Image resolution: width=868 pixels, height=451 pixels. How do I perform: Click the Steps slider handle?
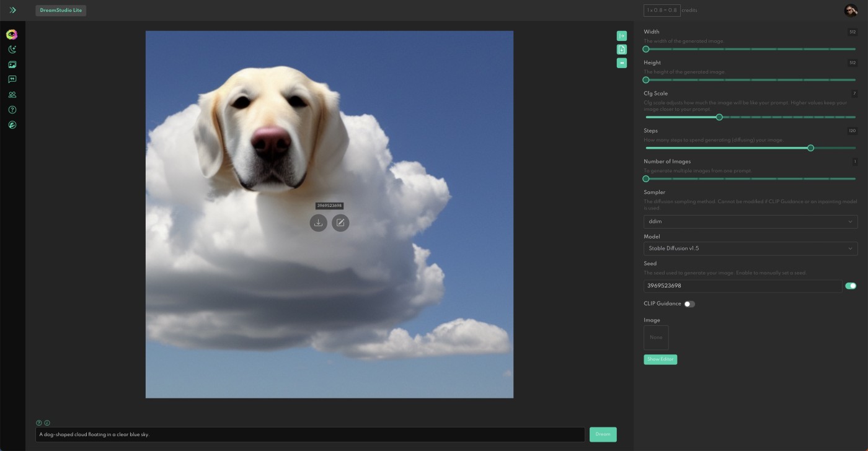coord(810,148)
